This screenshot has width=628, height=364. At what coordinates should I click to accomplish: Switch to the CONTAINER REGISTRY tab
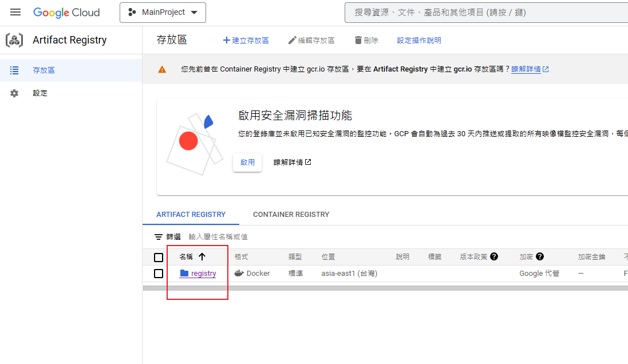pyautogui.click(x=291, y=215)
